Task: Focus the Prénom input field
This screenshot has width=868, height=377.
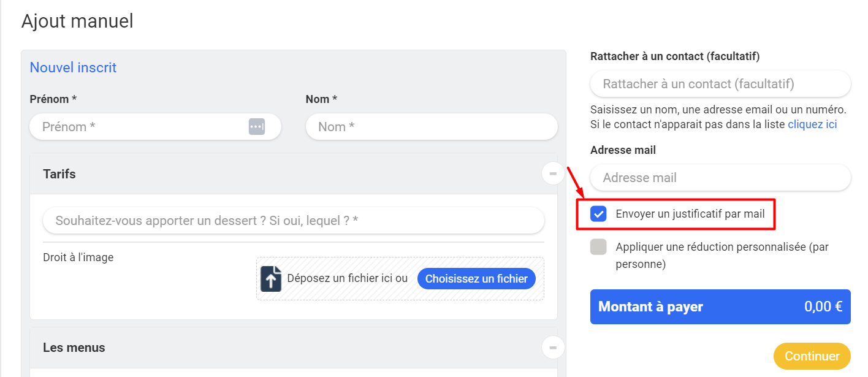Action: coord(156,127)
